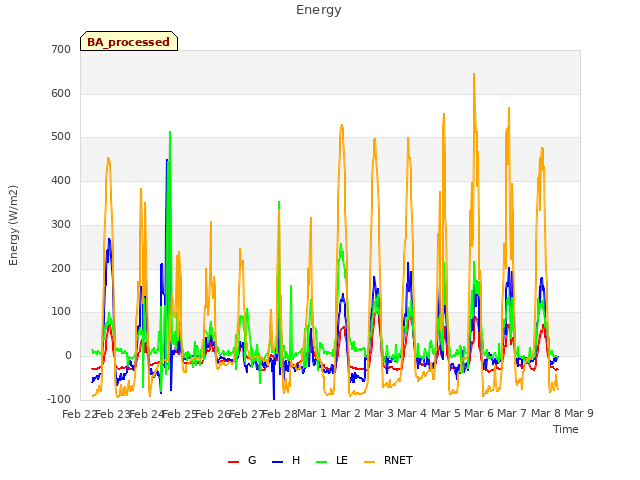Click the 100 y-axis tick label

[x=61, y=312]
